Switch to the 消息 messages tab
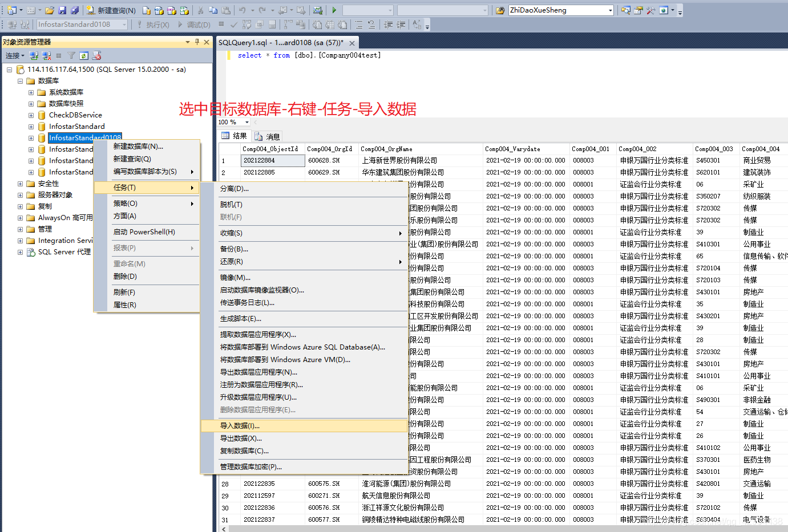This screenshot has height=532, width=788. (x=267, y=136)
